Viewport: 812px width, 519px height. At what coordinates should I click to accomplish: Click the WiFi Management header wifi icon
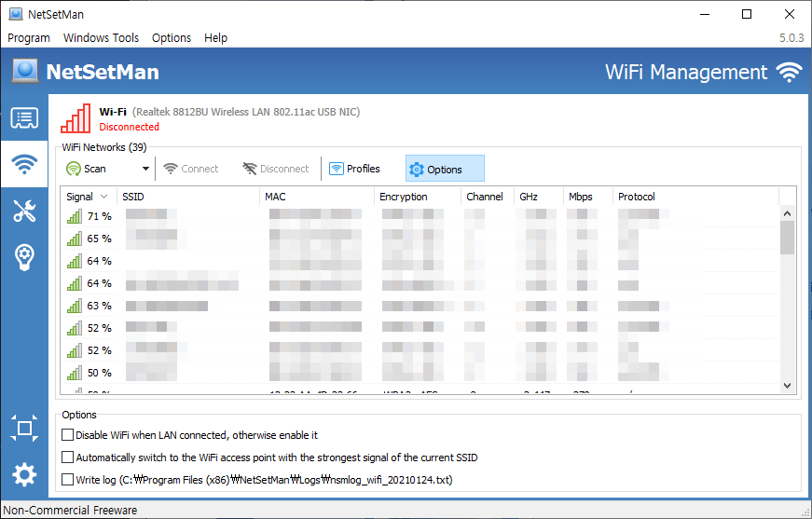pos(789,73)
